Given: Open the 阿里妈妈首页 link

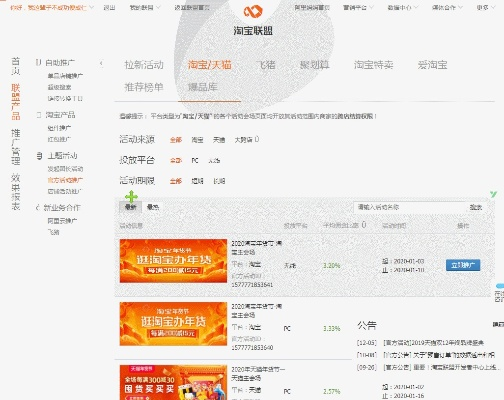Looking at the screenshot, I should click(312, 7).
